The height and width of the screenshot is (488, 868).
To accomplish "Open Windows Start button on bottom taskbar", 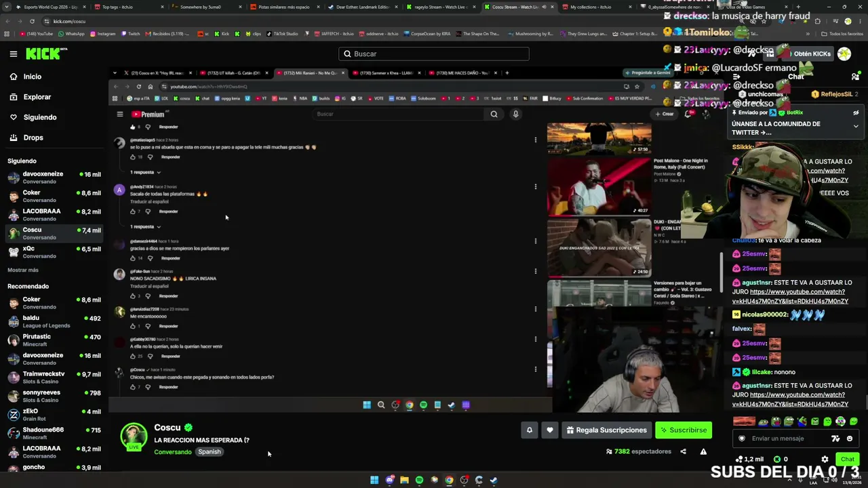I will (374, 480).
